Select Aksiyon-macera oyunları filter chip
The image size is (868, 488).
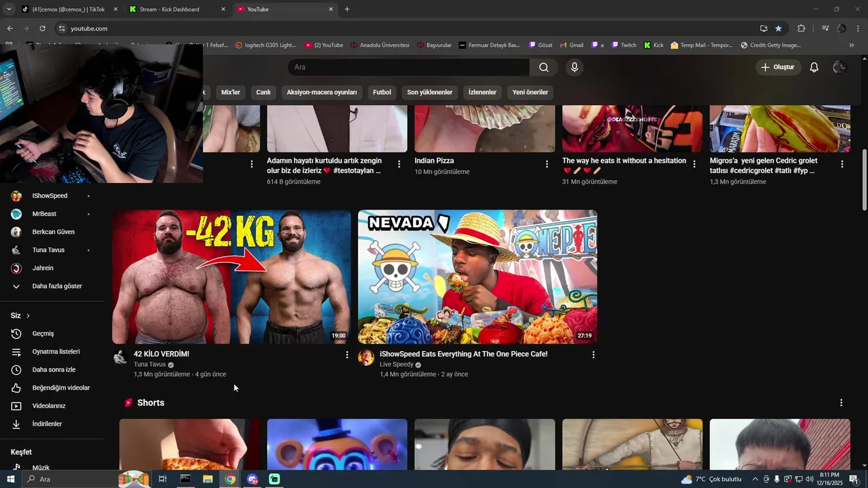[321, 92]
